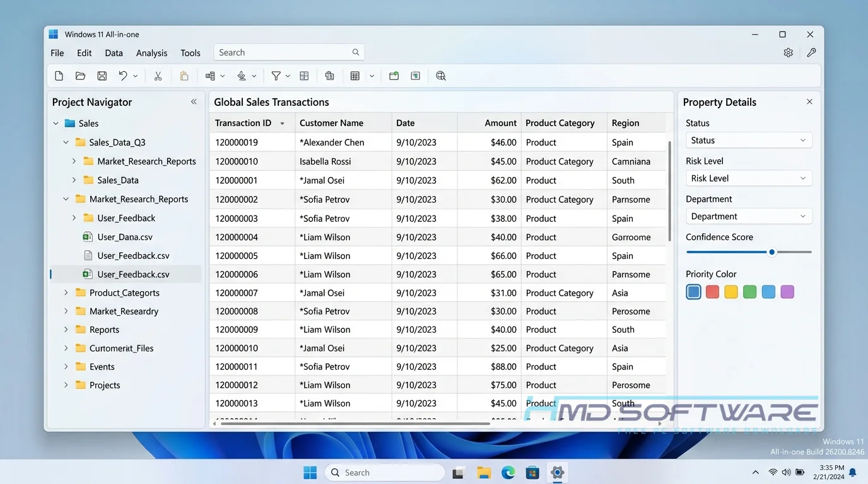Click the clipboard building icon in toolbar
Image resolution: width=868 pixels, height=484 pixels.
click(x=329, y=76)
